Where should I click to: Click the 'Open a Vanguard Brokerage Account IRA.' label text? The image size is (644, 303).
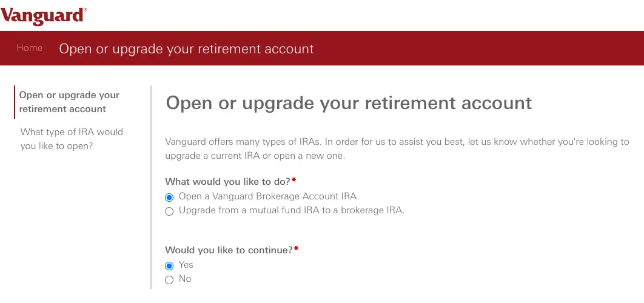[269, 196]
